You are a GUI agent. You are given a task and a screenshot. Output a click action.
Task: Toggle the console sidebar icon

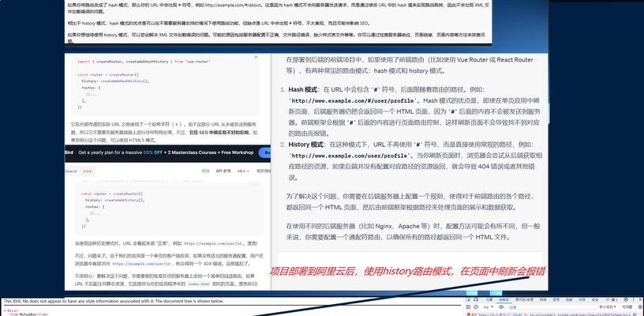(x=468, y=307)
